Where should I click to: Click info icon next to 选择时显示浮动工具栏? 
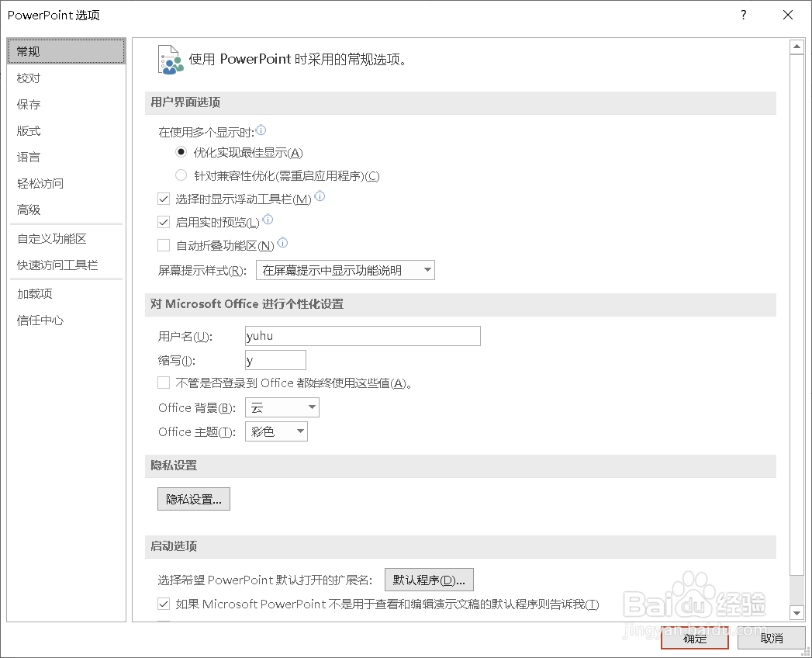tap(320, 196)
